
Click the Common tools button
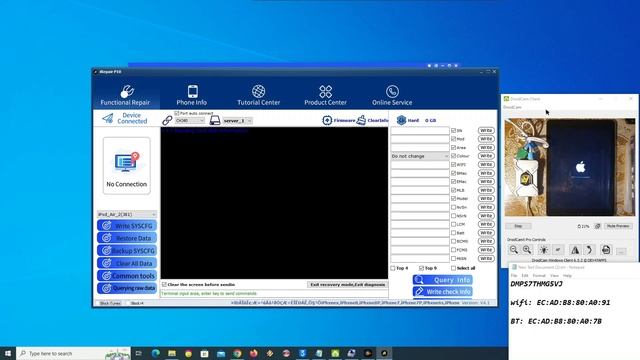coord(127,276)
